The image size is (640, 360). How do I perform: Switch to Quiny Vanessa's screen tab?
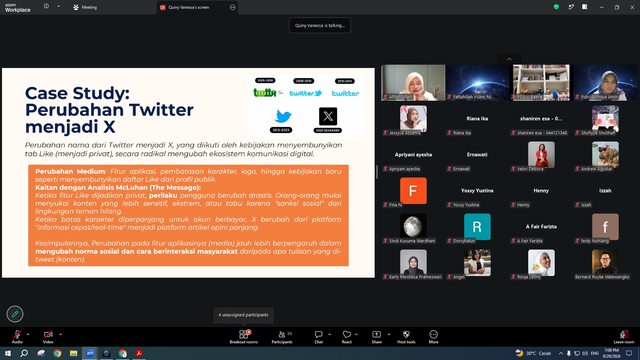pos(197,7)
